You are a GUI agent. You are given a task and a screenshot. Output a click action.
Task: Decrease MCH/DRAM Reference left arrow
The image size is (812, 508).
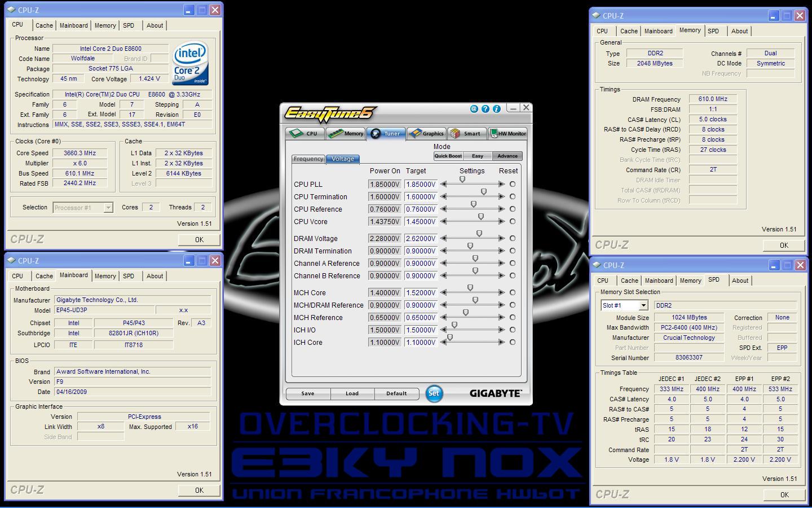point(443,305)
